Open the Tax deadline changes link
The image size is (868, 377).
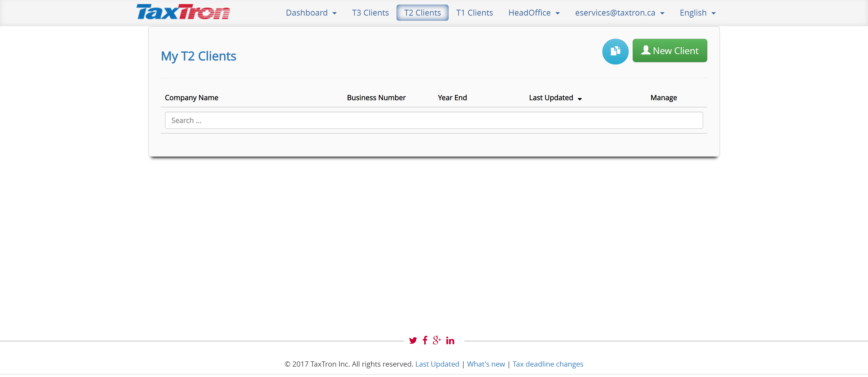point(547,364)
